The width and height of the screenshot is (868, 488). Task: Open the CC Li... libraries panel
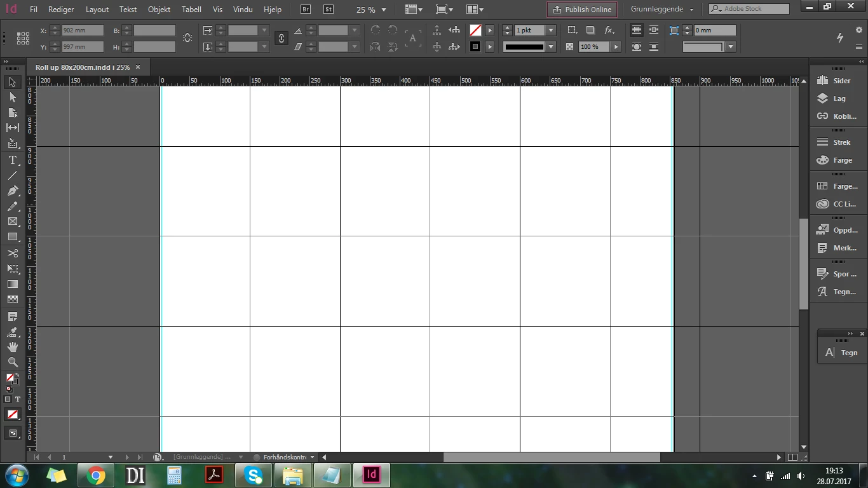(x=837, y=204)
